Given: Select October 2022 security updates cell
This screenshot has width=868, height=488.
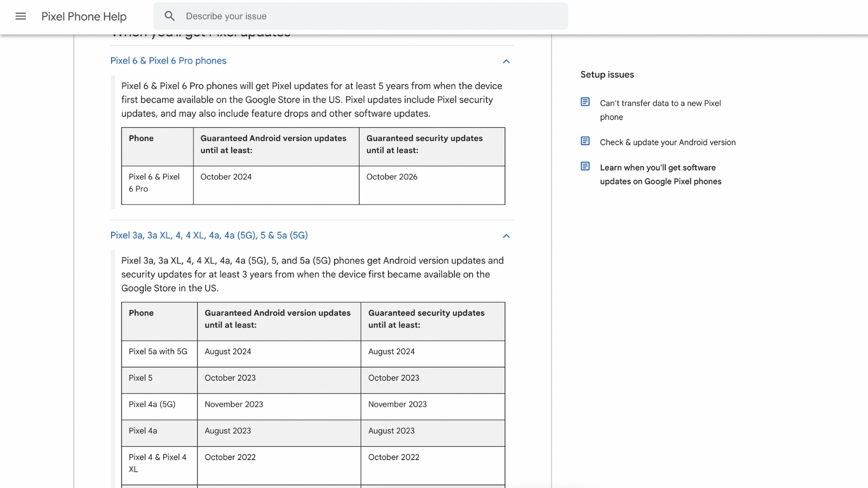Looking at the screenshot, I should coord(433,466).
